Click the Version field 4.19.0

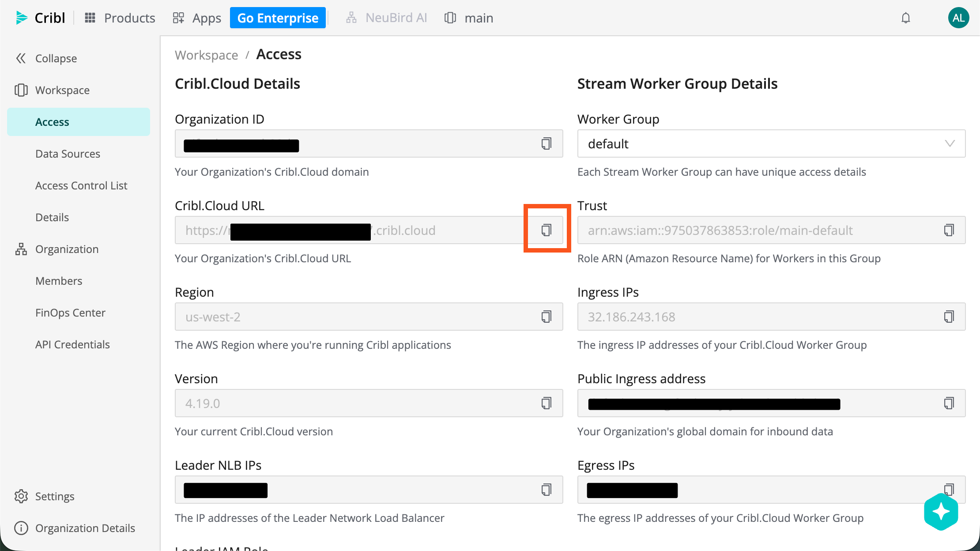tap(369, 403)
